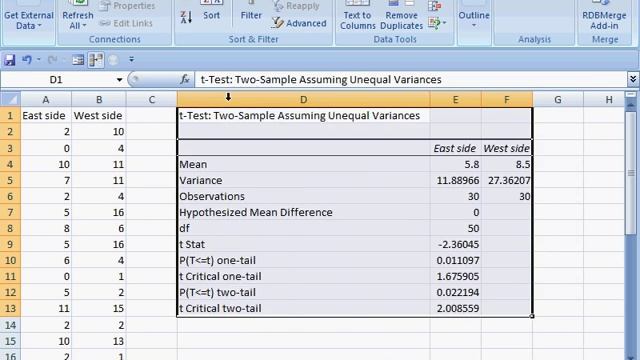Click the West side mean value 8.5

[507, 164]
